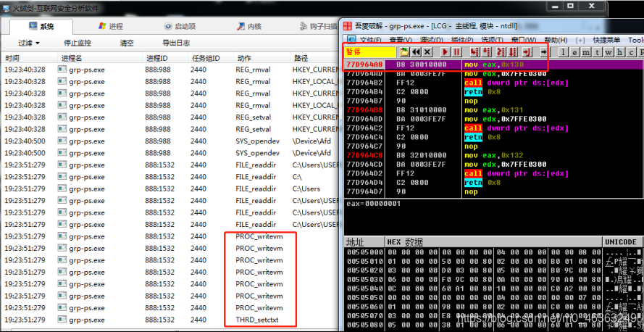Run the program with the play icon
Screen dimensions: 644x332
[x=445, y=52]
